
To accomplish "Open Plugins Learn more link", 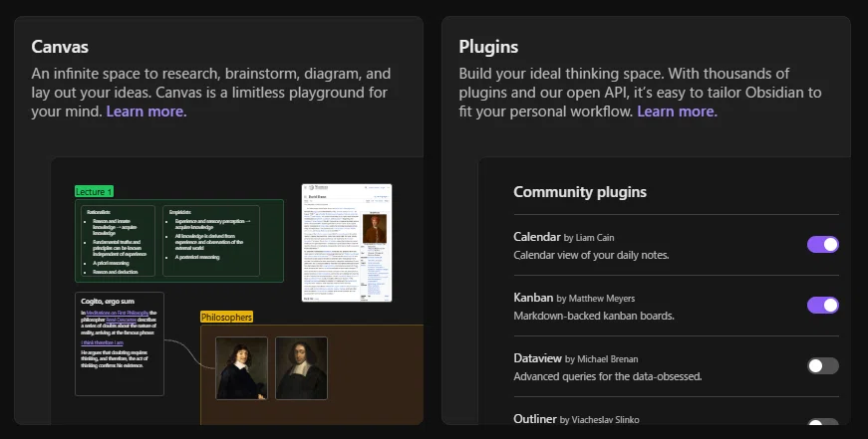I will point(677,111).
